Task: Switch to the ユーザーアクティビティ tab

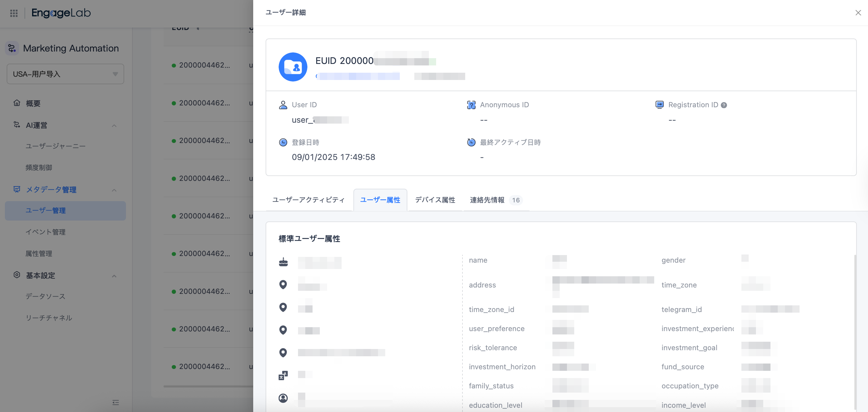Action: [309, 200]
